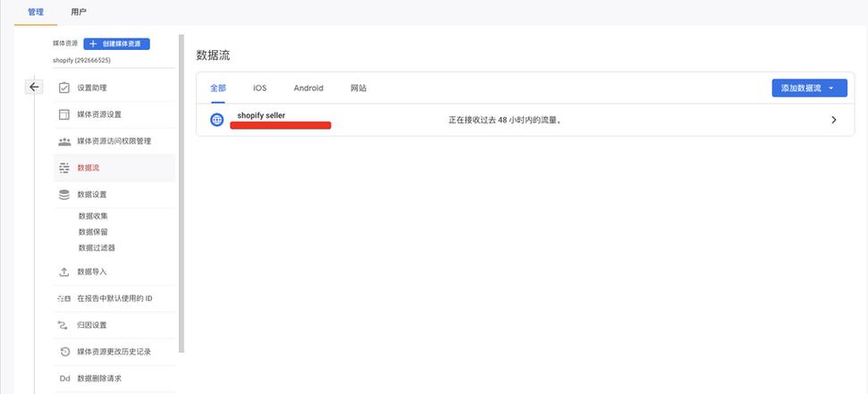
Task: Open shopify seller stream via right chevron
Action: [834, 120]
